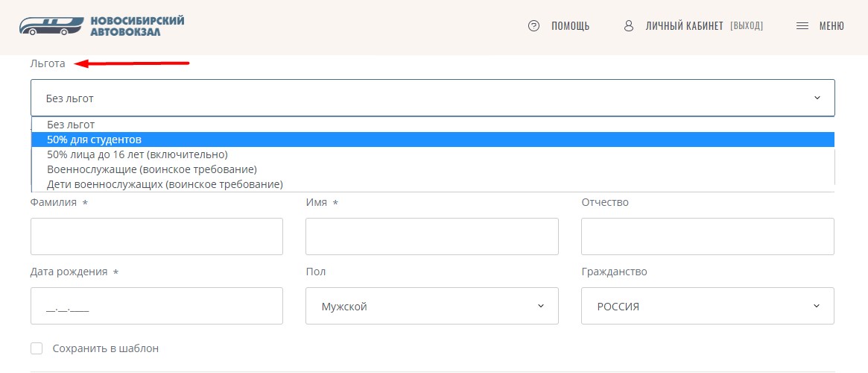This screenshot has width=868, height=373.
Task: Tick the Сохранить в шаблон checkbox
Action: pyautogui.click(x=37, y=348)
